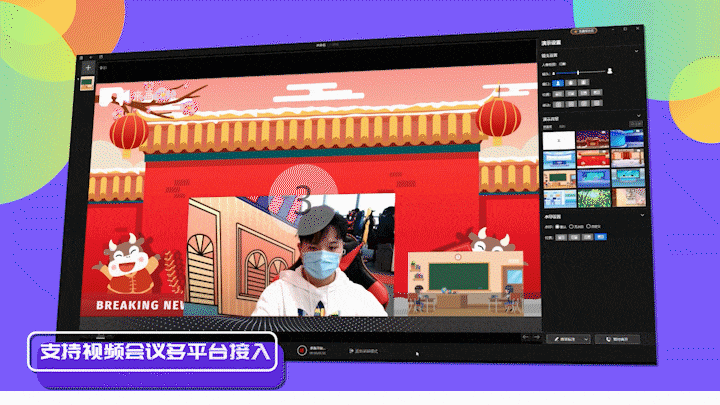The width and height of the screenshot is (720, 405).
Task: Select the light blue snowy stage background
Action: click(559, 160)
